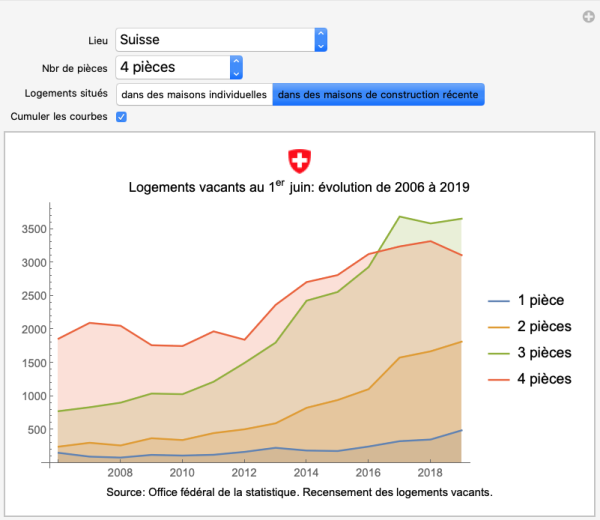Screen dimensions: 600x520
Task: Click the 'Cumuler les courbes' label text
Action: tap(58, 117)
